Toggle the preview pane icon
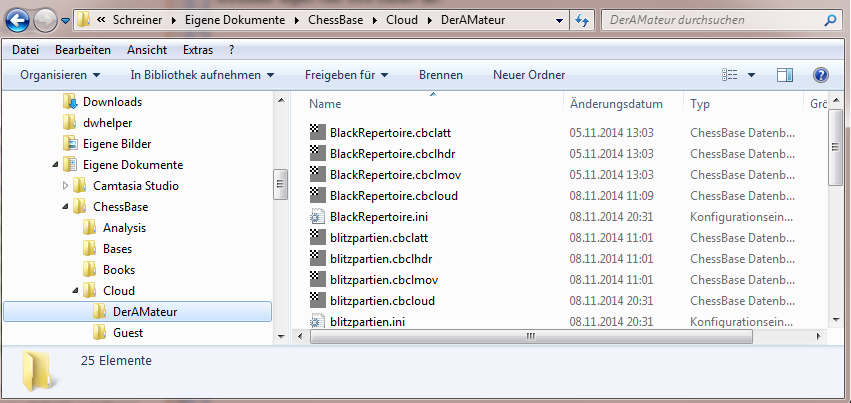851x403 pixels. (x=785, y=75)
